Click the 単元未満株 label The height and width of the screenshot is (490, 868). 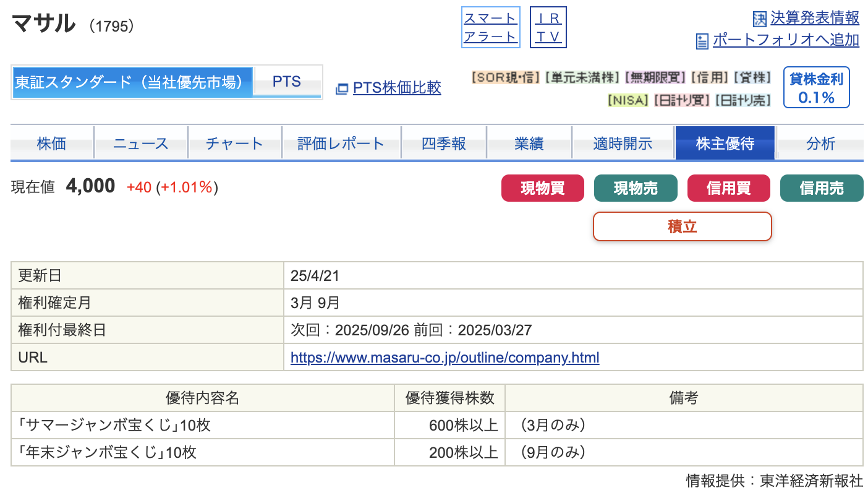tap(582, 77)
